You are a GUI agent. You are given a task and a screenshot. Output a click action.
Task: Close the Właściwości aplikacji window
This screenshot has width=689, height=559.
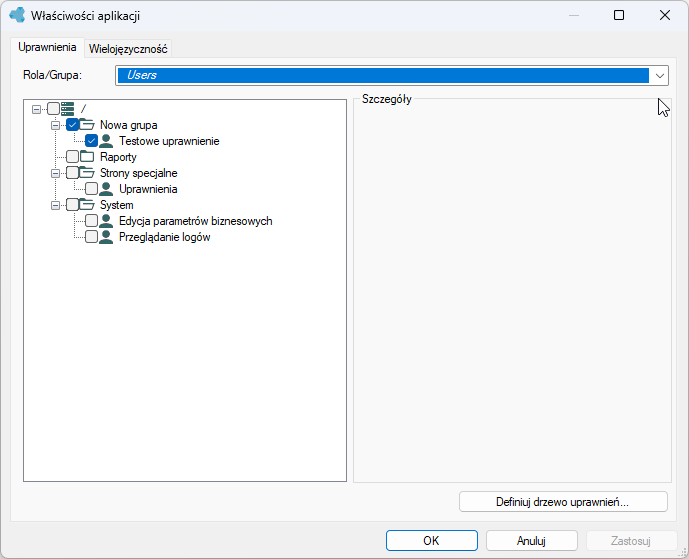pos(665,15)
